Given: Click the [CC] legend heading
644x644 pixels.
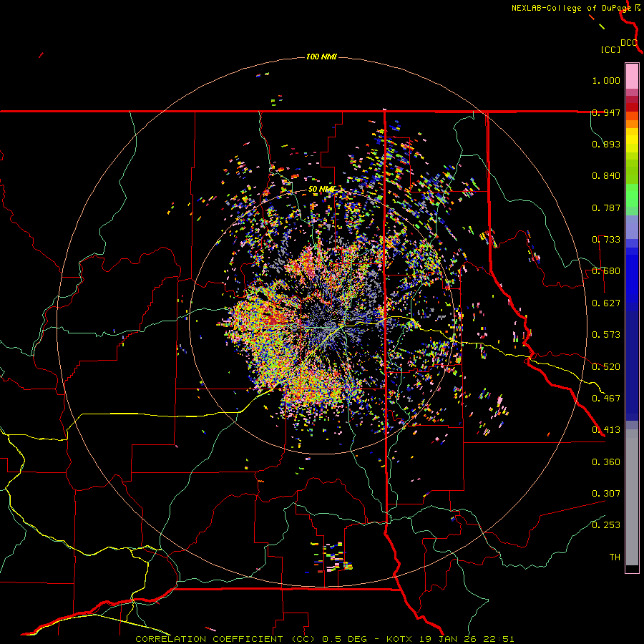Looking at the screenshot, I should click(611, 49).
